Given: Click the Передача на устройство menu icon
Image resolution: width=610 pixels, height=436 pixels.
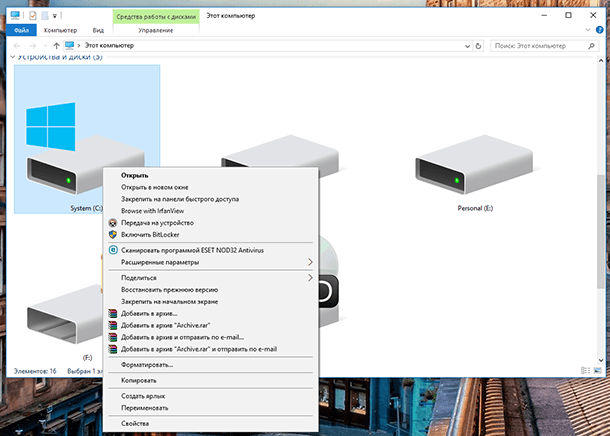Looking at the screenshot, I should (x=113, y=223).
